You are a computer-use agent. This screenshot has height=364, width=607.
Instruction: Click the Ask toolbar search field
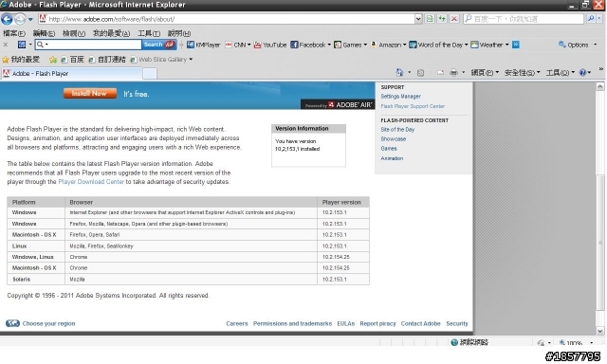click(88, 45)
